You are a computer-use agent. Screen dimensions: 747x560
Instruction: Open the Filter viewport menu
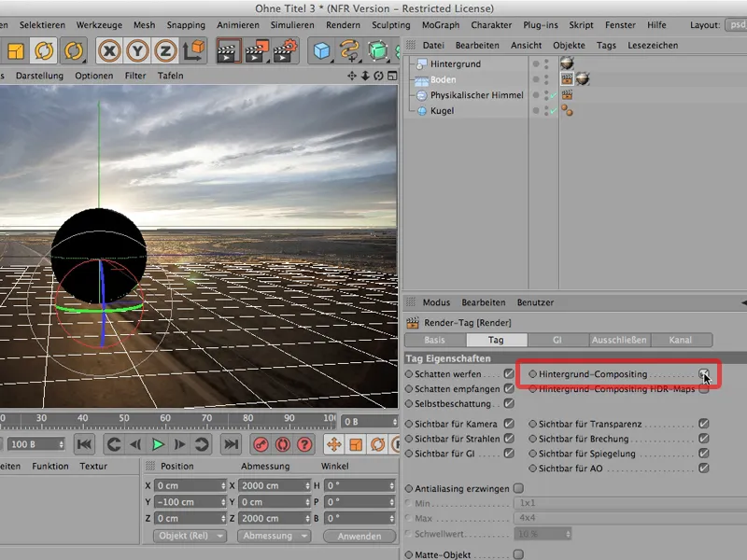pyautogui.click(x=135, y=76)
